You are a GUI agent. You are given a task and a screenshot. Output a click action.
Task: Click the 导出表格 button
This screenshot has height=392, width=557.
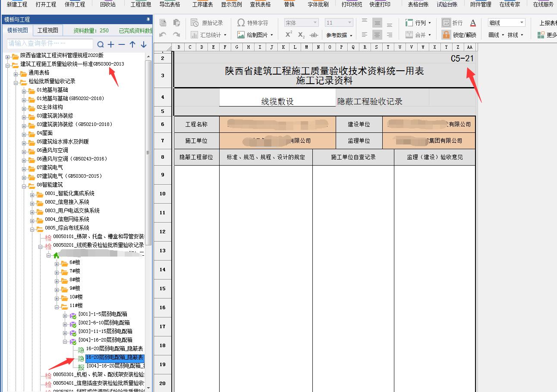pos(170,4)
